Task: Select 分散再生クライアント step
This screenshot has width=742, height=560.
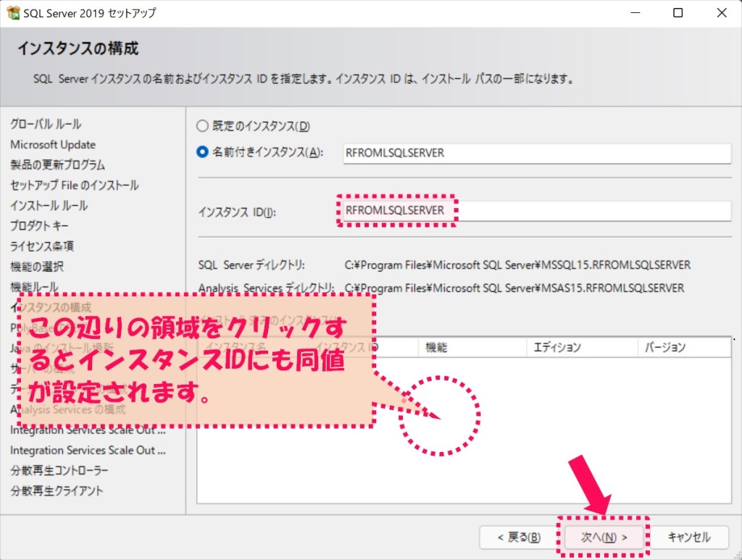Action: tap(57, 490)
